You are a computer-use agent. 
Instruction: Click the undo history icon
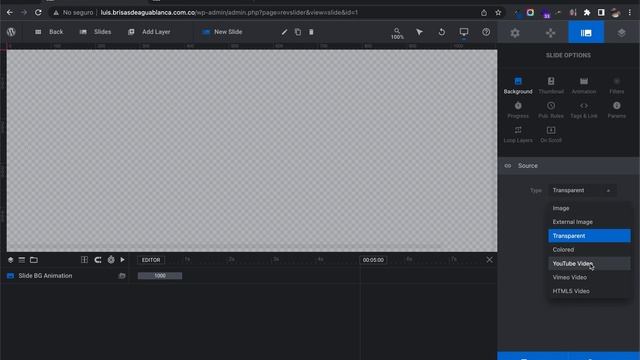[442, 32]
